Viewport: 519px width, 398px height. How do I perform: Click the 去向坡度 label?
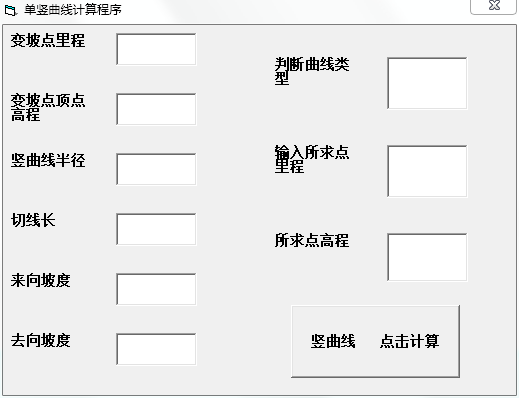(x=40, y=340)
